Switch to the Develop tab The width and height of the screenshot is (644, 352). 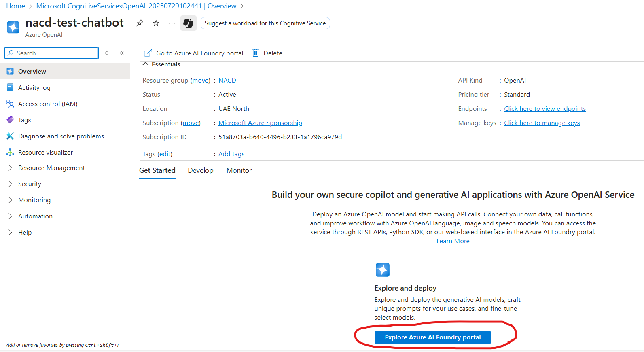point(200,170)
